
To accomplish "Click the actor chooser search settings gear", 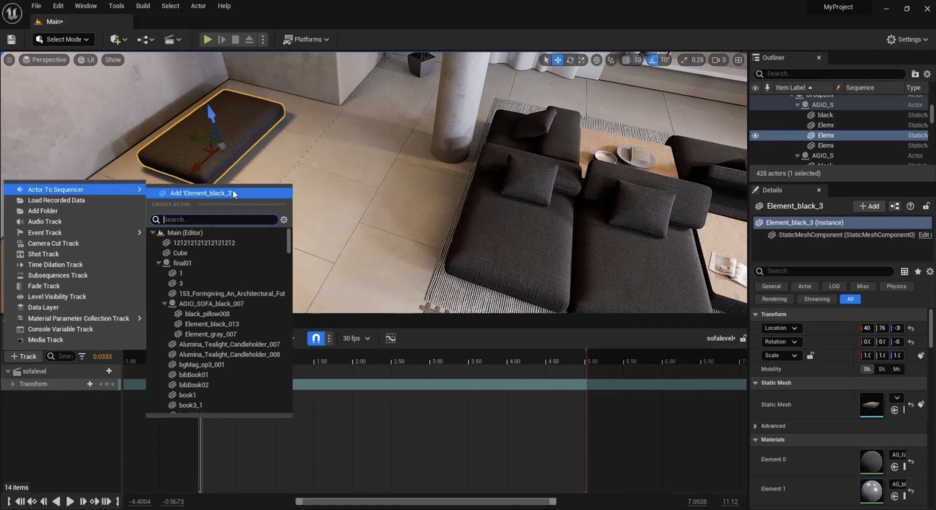I will [x=284, y=220].
